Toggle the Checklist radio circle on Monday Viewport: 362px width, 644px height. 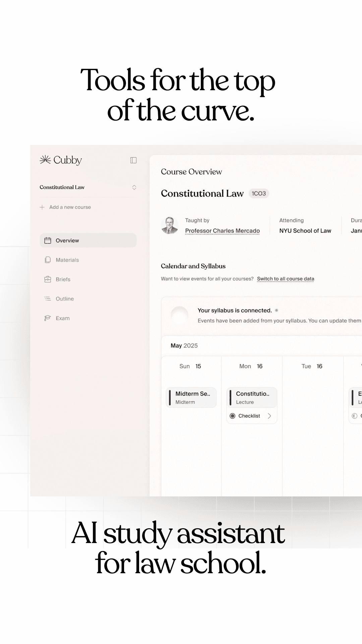pyautogui.click(x=233, y=416)
